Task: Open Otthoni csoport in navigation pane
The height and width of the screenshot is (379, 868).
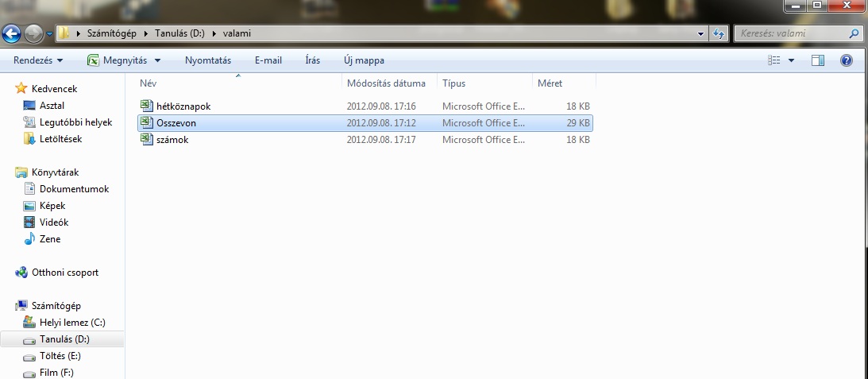Action: 65,273
